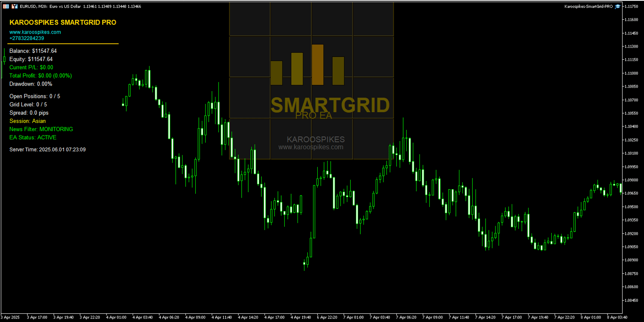Open the one-click trading panel icon
The width and height of the screenshot is (644, 322).
pyautogui.click(x=5, y=6)
